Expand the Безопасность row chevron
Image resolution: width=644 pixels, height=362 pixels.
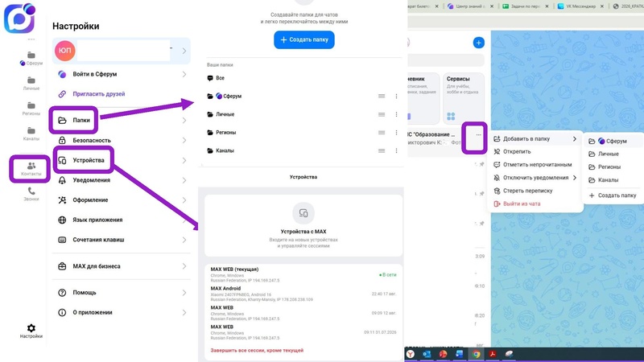184,140
